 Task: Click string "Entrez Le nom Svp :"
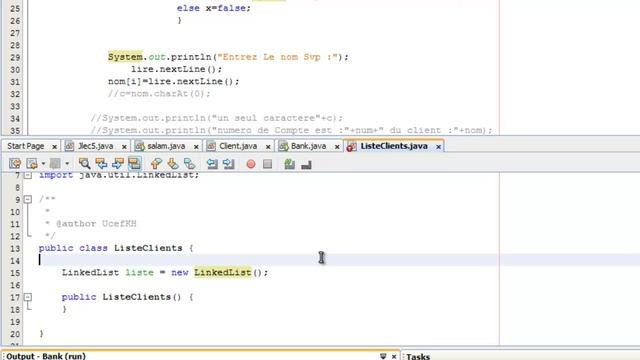[x=278, y=57]
